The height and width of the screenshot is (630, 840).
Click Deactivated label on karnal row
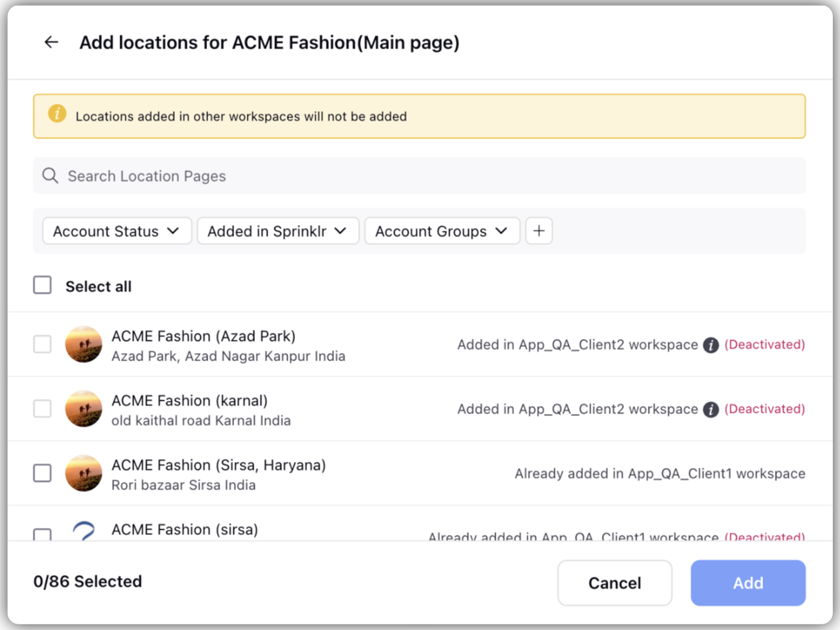click(x=765, y=409)
